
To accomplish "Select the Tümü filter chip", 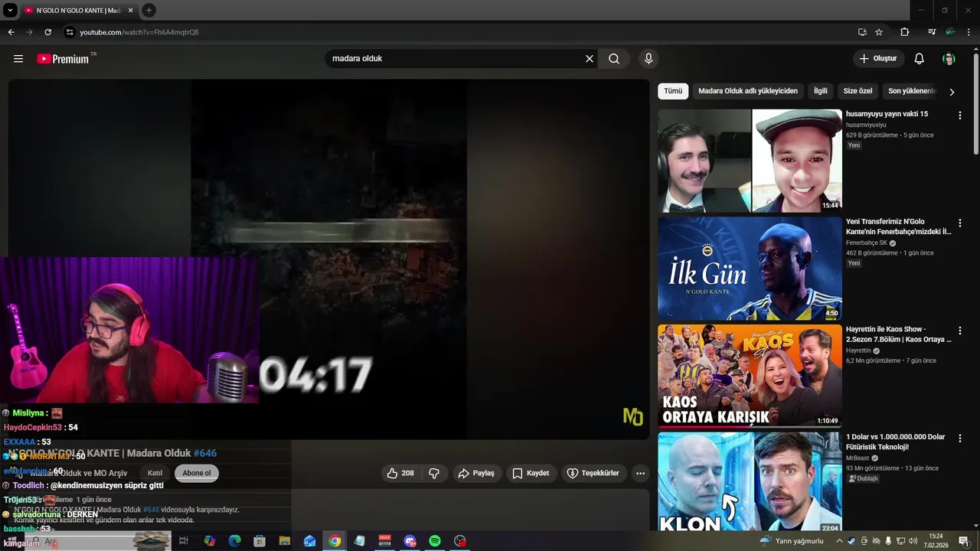I will 673,91.
